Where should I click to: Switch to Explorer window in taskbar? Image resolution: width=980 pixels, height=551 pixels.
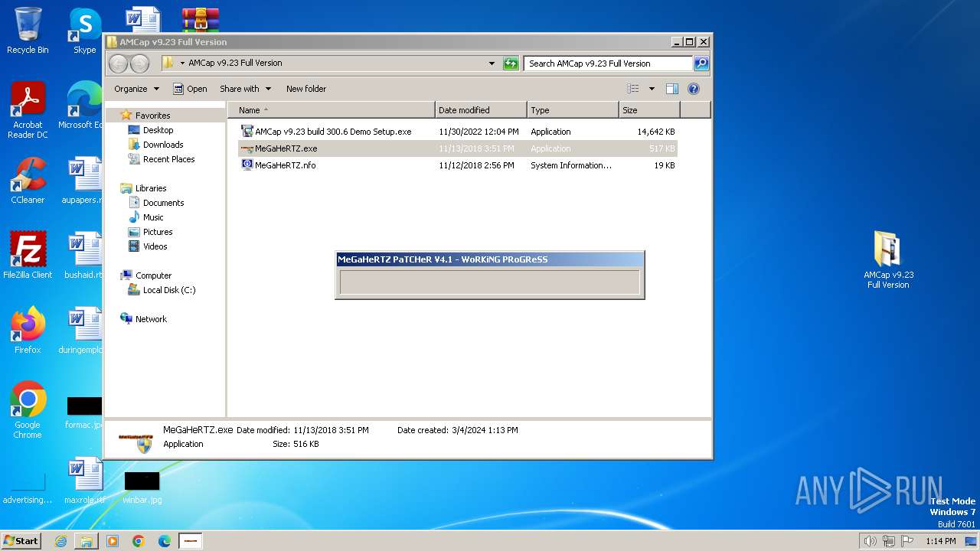87,541
